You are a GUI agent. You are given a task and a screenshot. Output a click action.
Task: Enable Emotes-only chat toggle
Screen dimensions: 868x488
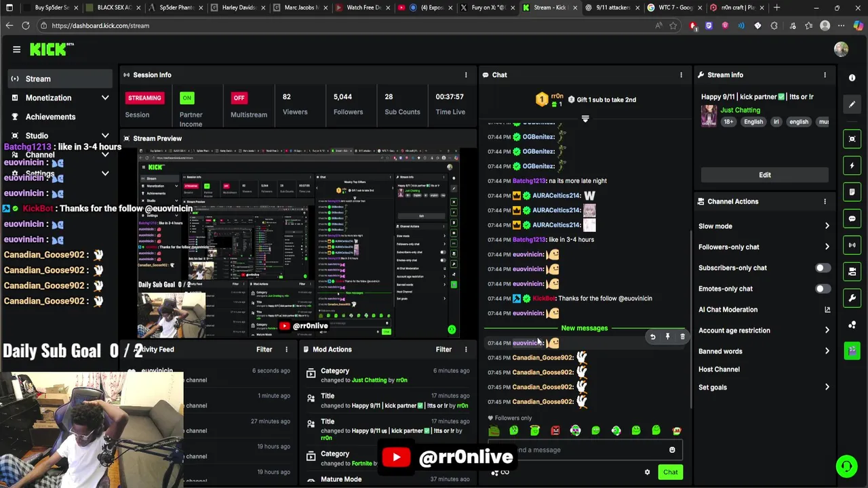click(822, 289)
